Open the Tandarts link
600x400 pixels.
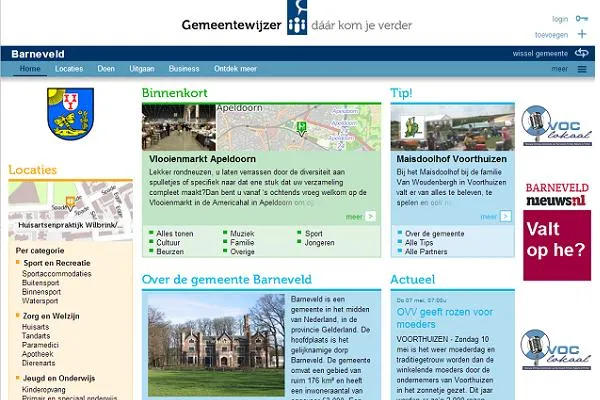[x=36, y=336]
